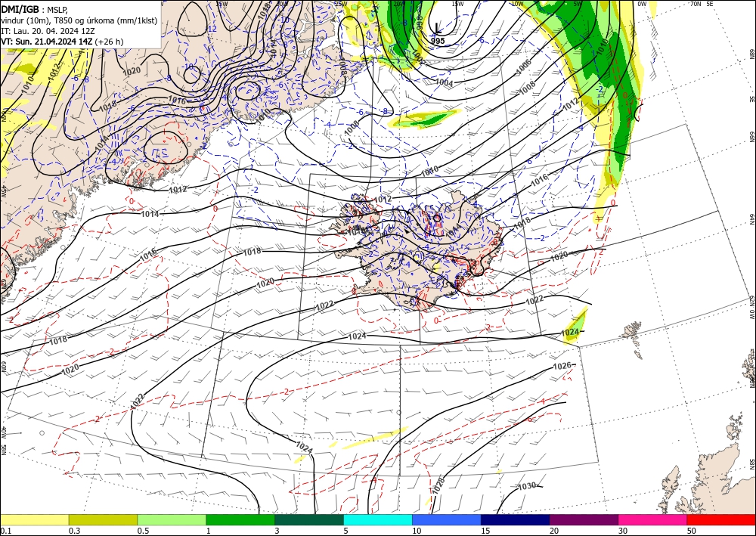This screenshot has width=756, height=536.
Task: Click the 1024 label beside the Faroe yellow patch
Action: 570,332
